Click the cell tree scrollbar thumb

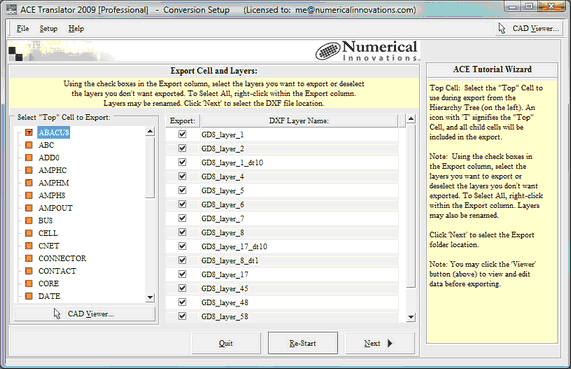(x=150, y=168)
